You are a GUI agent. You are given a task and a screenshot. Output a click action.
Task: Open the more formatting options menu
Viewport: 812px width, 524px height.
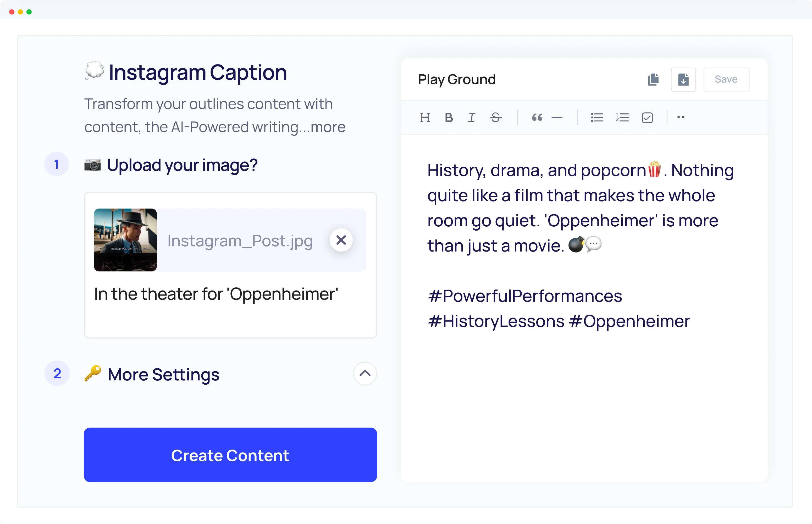pos(681,117)
